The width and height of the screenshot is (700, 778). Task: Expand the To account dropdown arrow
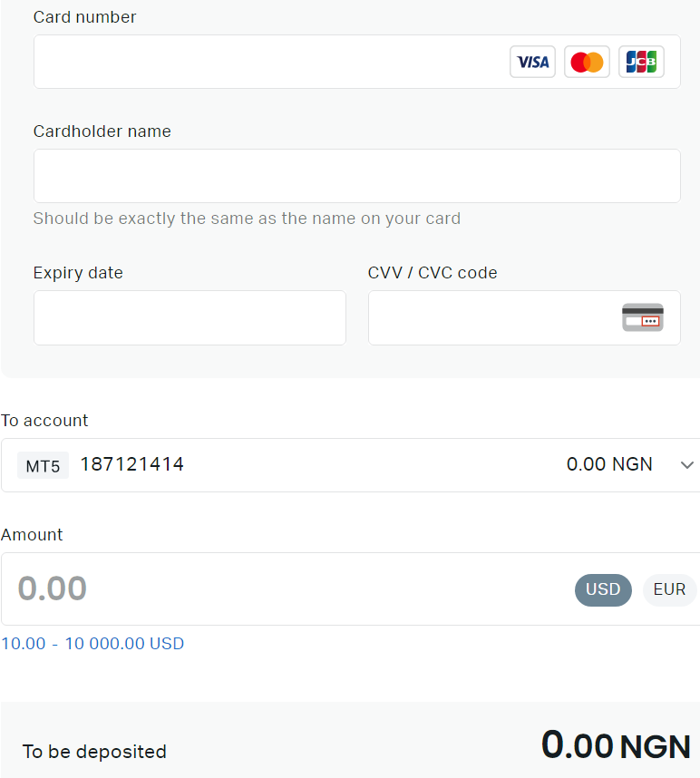click(686, 465)
